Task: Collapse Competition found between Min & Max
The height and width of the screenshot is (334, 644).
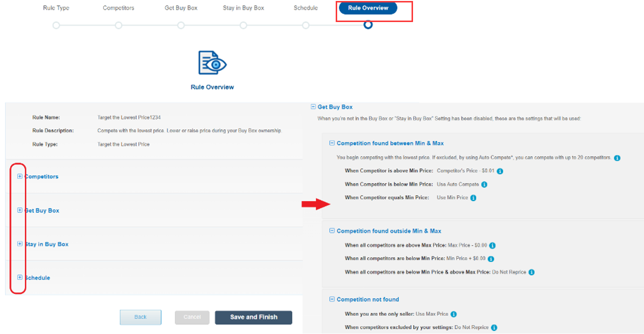Action: coord(332,143)
